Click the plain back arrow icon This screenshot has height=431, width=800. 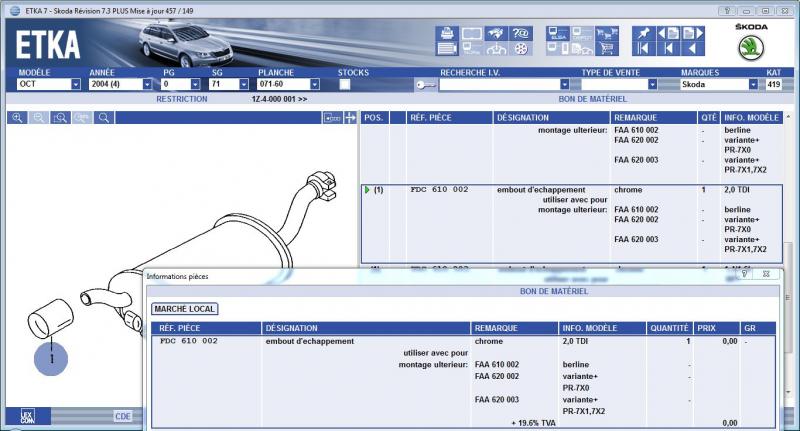693,48
